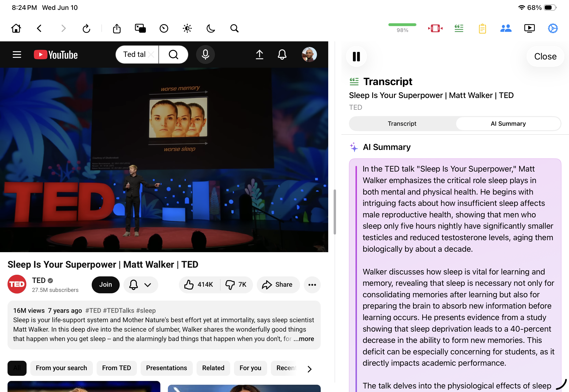Tap the AI Summary text block

pyautogui.click(x=455, y=275)
